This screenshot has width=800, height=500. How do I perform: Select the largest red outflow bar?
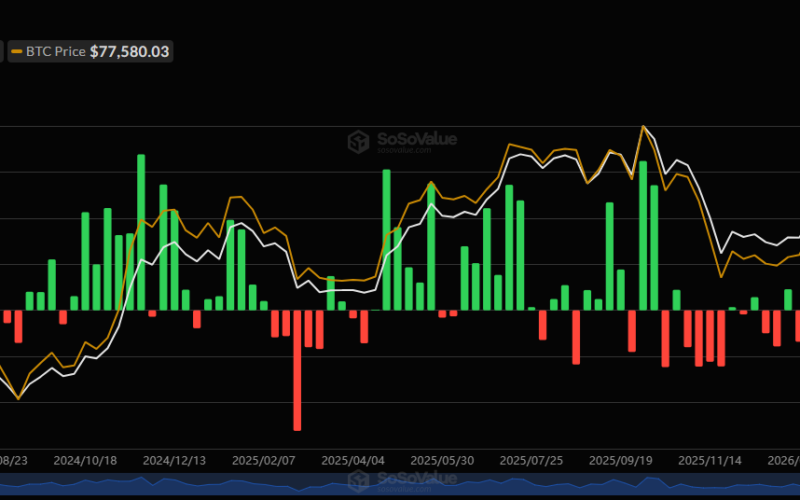point(297,370)
